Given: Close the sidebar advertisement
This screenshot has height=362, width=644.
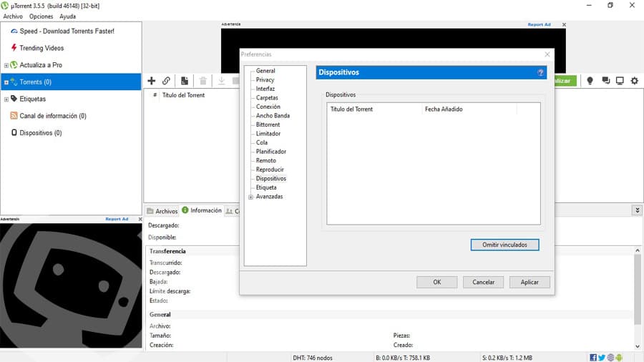Looking at the screenshot, I should click(x=140, y=219).
